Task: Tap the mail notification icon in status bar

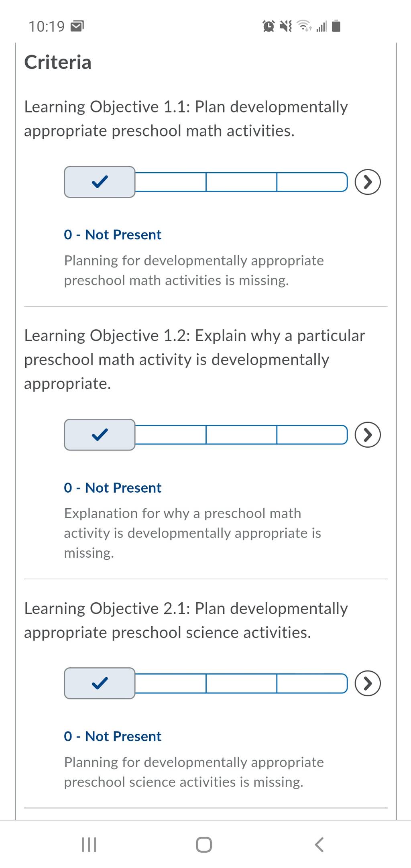Action: 77,26
